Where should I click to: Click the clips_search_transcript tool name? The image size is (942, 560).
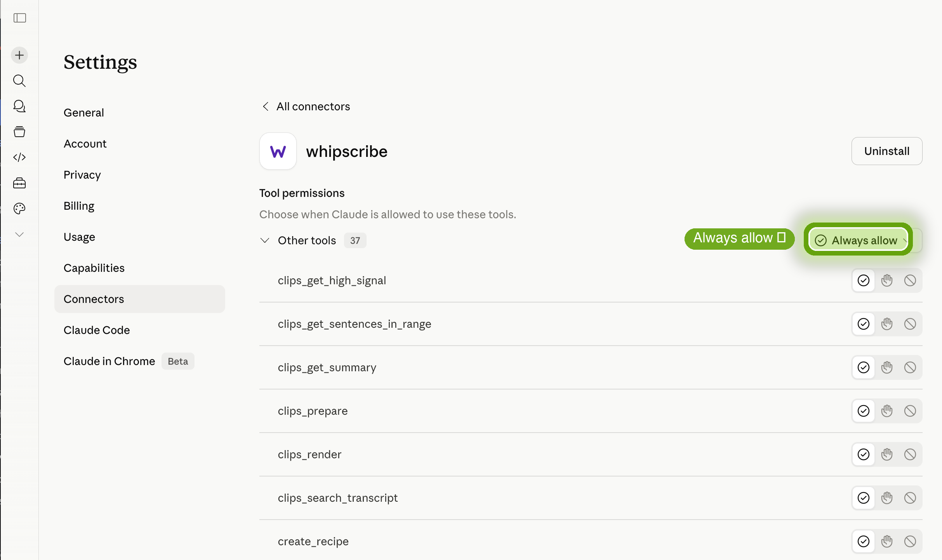[x=338, y=498]
